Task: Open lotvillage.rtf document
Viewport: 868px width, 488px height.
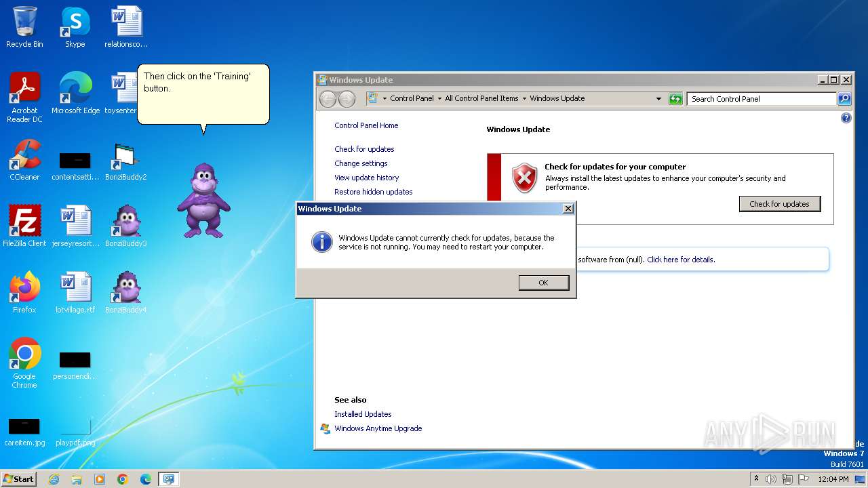Action: point(75,293)
